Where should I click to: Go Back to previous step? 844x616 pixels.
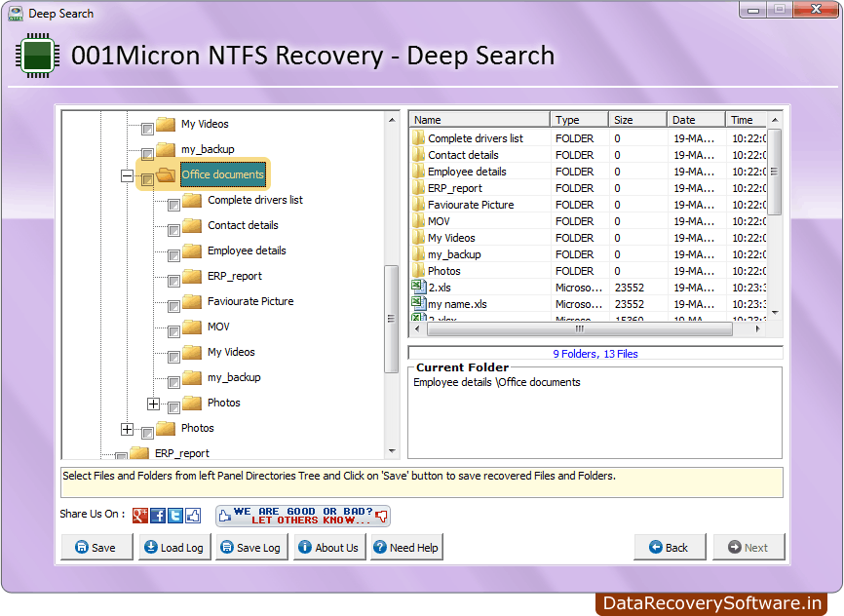click(670, 547)
